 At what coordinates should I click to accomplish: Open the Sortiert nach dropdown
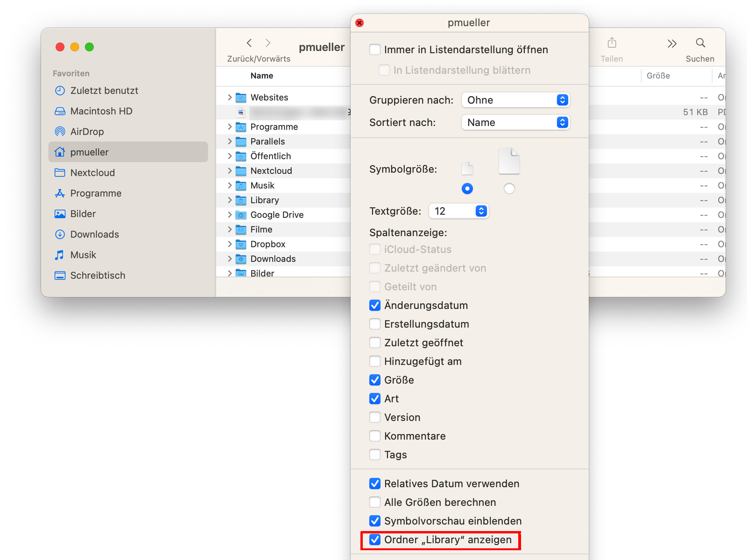click(515, 122)
